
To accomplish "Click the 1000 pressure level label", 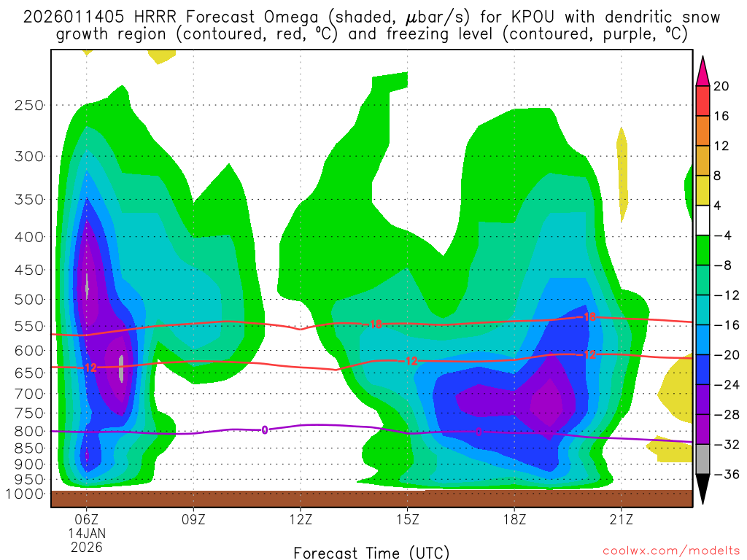I will [25, 494].
